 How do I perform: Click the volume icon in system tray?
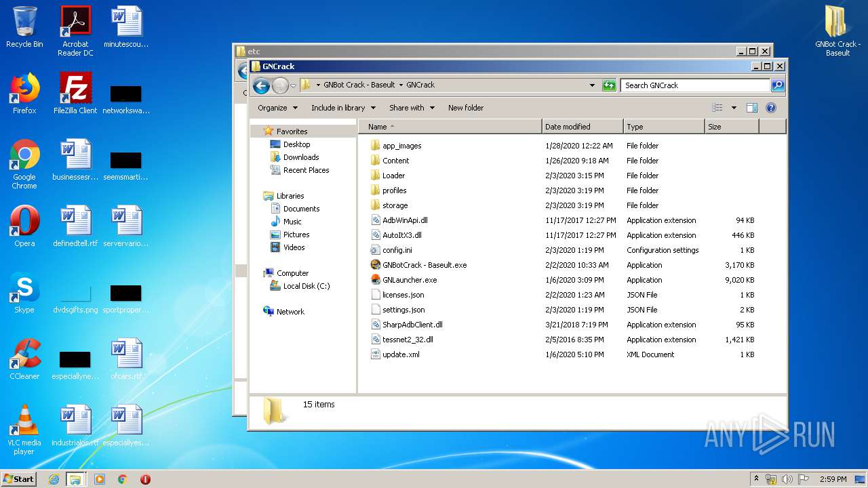(787, 479)
